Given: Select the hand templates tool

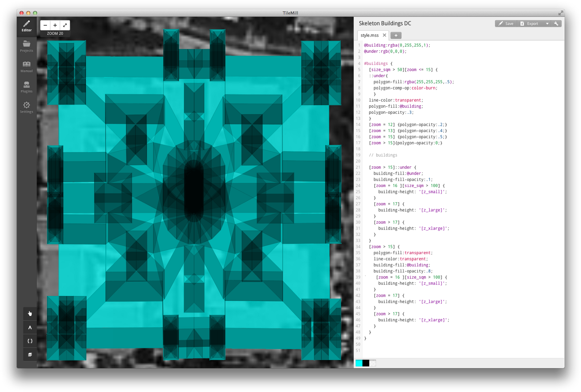Looking at the screenshot, I should pos(30,314).
